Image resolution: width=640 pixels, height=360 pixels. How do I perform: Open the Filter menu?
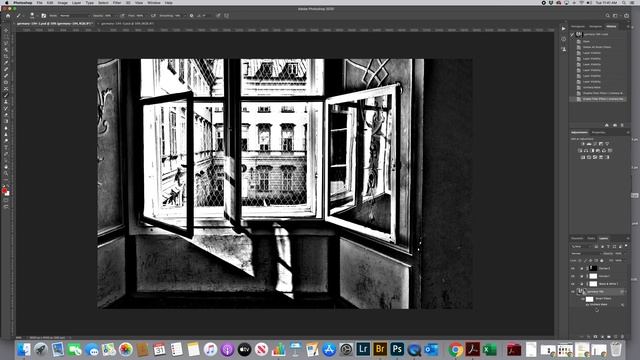117,2
